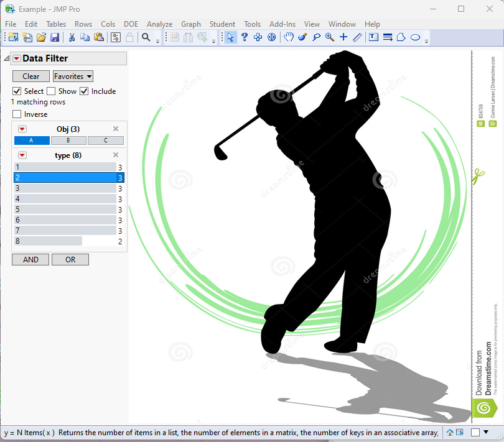Open the Student menu
504x442 pixels.
[x=222, y=24]
